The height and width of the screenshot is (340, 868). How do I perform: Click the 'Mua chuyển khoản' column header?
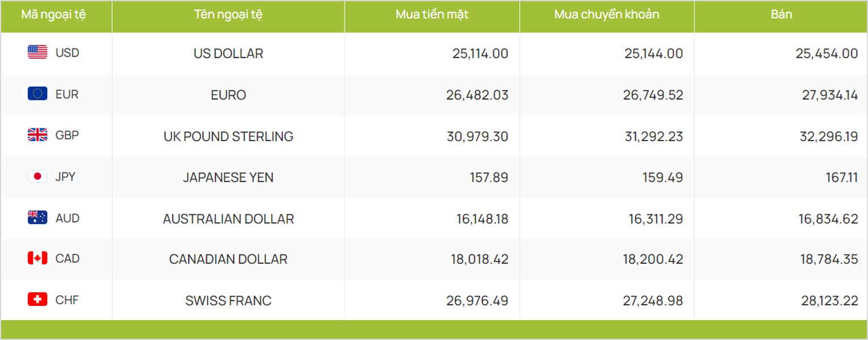click(x=607, y=15)
